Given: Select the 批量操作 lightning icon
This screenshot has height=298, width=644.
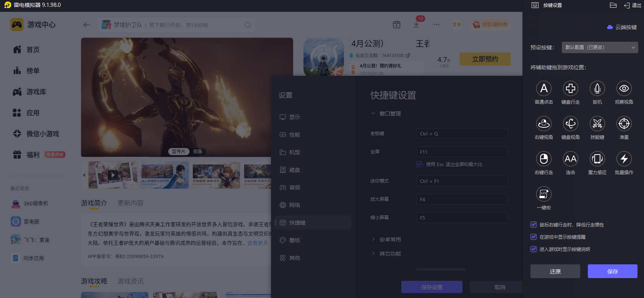Looking at the screenshot, I should [624, 159].
